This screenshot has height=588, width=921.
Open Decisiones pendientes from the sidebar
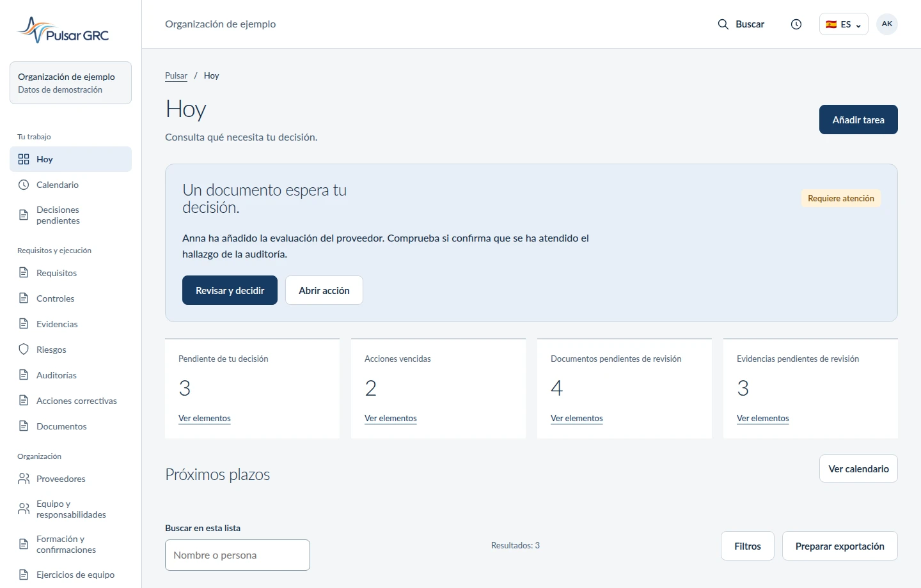coord(70,215)
